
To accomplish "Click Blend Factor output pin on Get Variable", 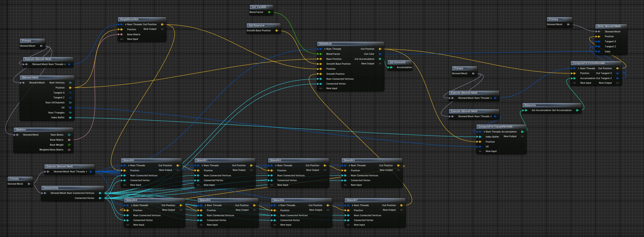I will [x=269, y=12].
